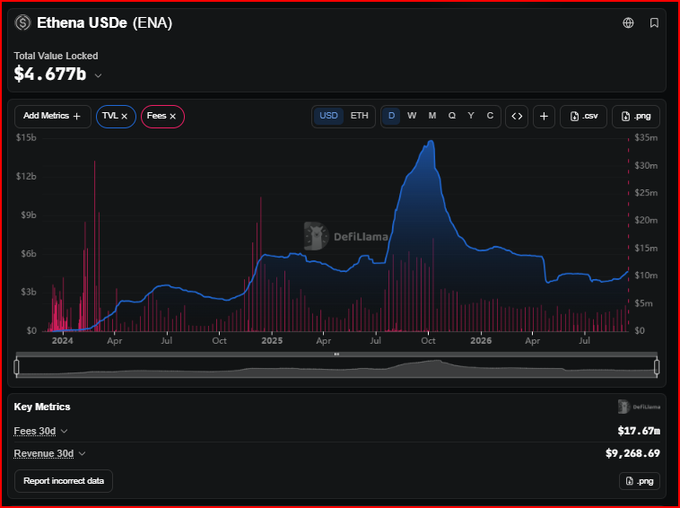This screenshot has width=680, height=508.
Task: Open the embed chart code icon
Action: 517,116
